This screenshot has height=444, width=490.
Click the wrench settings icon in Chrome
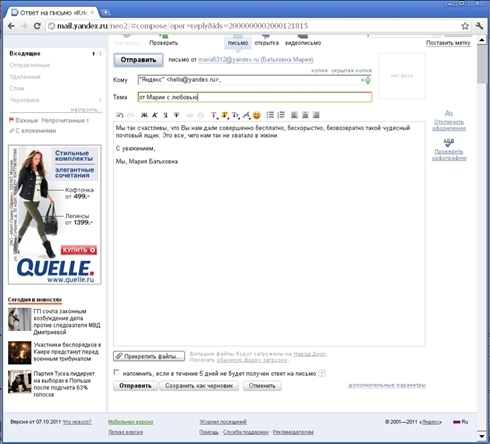click(479, 26)
